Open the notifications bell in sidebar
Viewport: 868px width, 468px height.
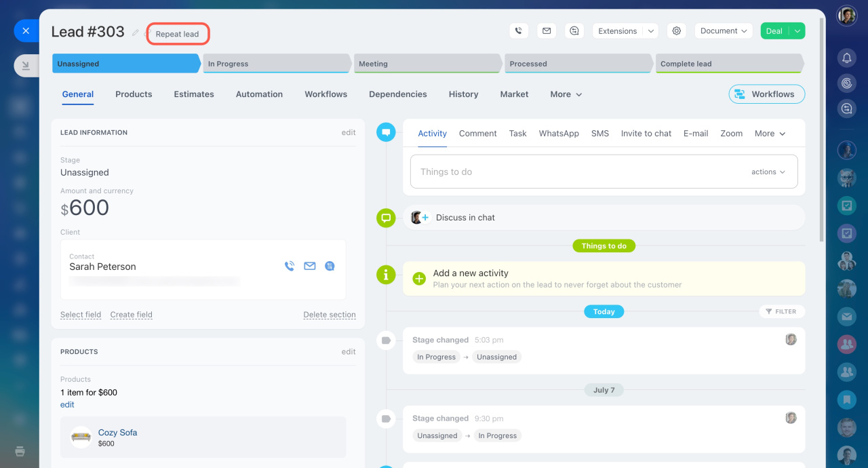point(846,58)
